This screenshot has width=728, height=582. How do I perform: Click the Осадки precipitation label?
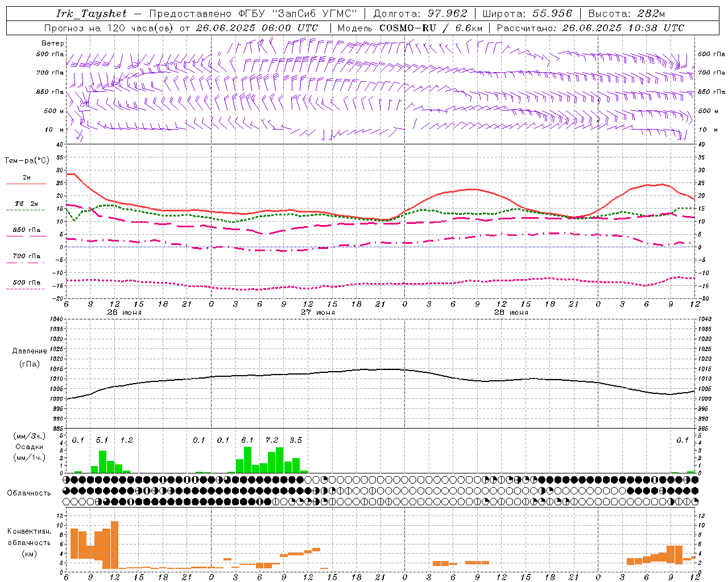[30, 447]
